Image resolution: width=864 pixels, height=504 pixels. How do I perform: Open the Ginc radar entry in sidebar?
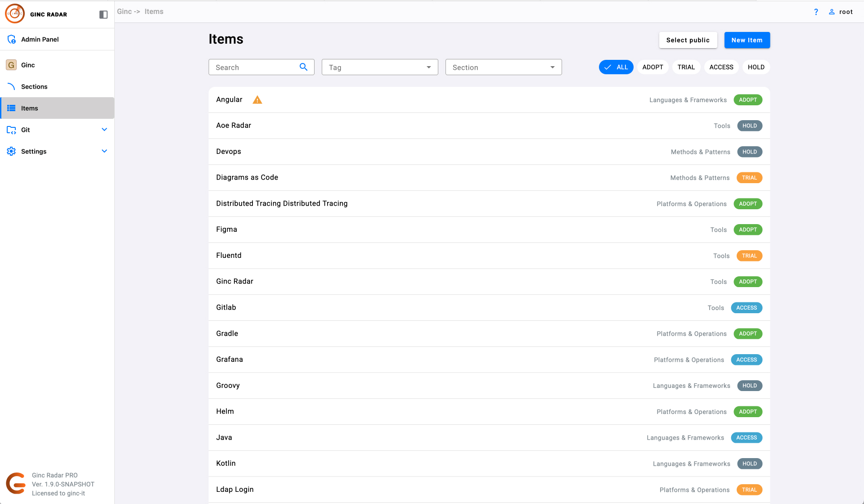57,65
